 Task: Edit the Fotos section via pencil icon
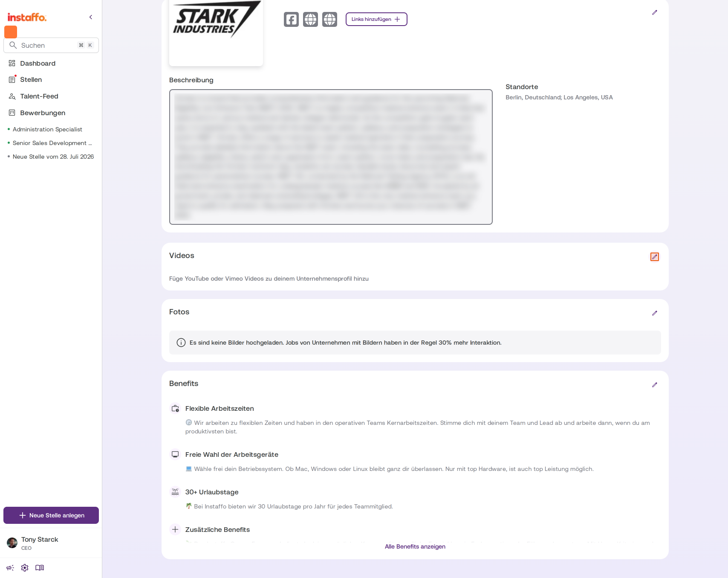pos(655,313)
